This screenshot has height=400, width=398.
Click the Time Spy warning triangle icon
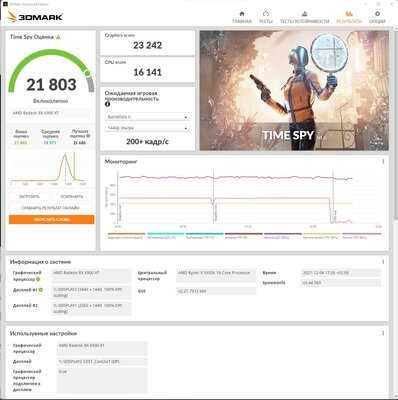(58, 37)
